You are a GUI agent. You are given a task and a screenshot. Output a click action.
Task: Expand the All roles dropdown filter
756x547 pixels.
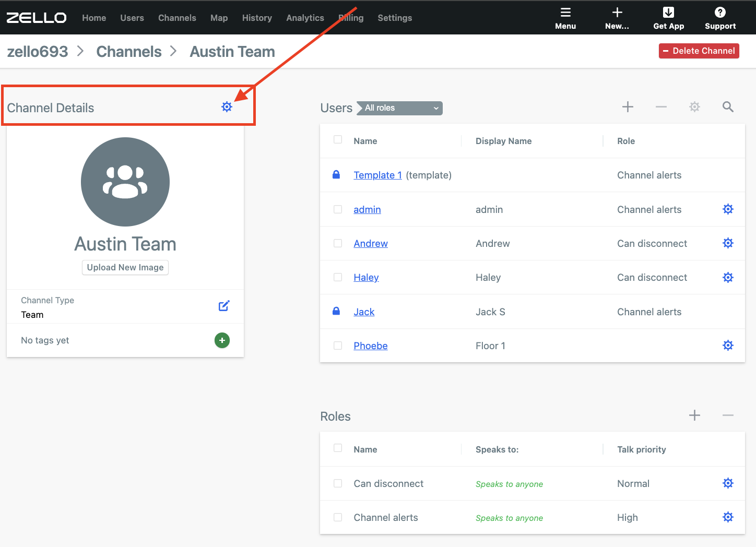400,108
